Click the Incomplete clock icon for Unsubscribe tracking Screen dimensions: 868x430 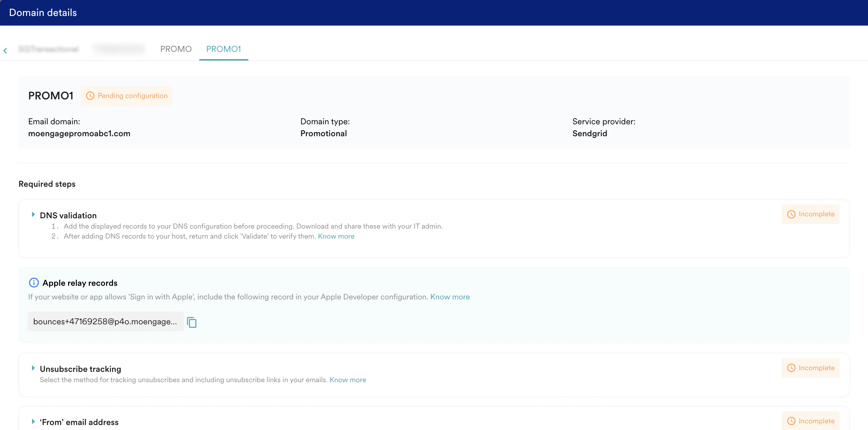coord(792,368)
